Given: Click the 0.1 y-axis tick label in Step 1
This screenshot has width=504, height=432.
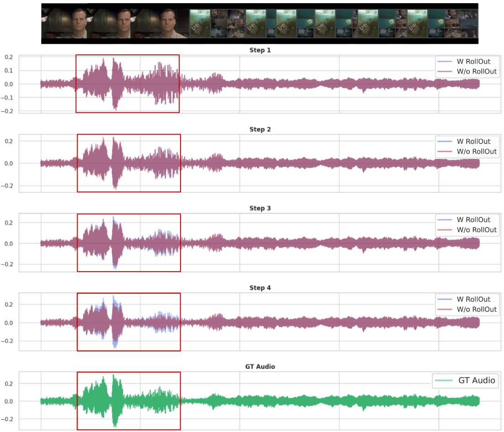Looking at the screenshot, I should click(x=9, y=70).
